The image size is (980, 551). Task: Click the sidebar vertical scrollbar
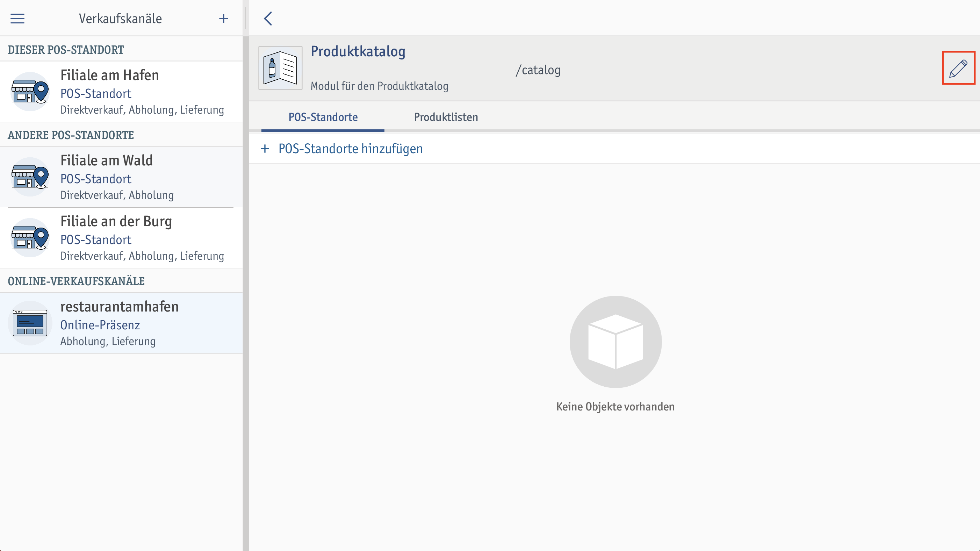pos(246,293)
